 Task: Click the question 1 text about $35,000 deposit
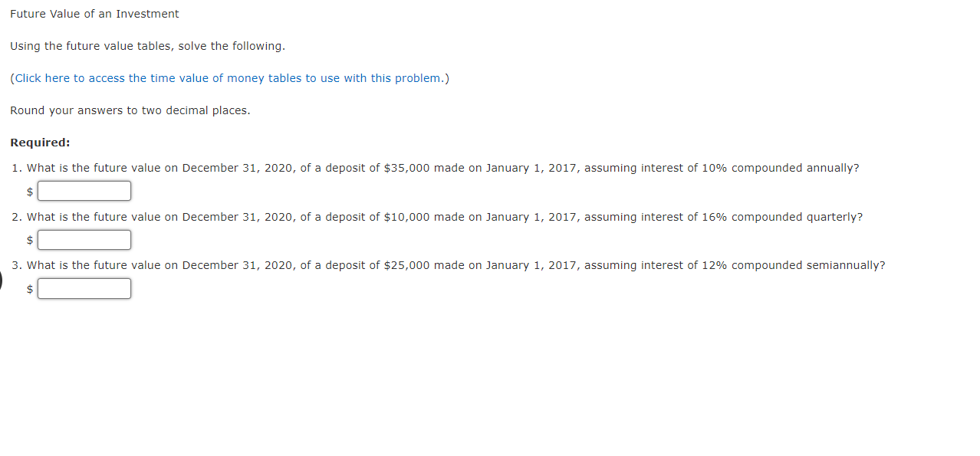click(443, 168)
